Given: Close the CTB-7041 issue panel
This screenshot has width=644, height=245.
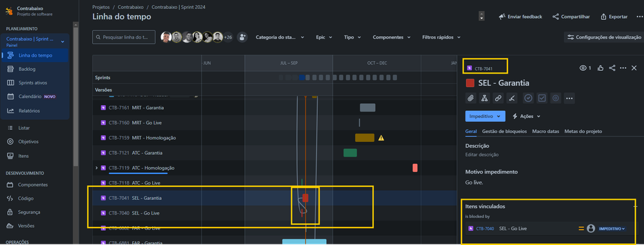Looking at the screenshot, I should (634, 68).
